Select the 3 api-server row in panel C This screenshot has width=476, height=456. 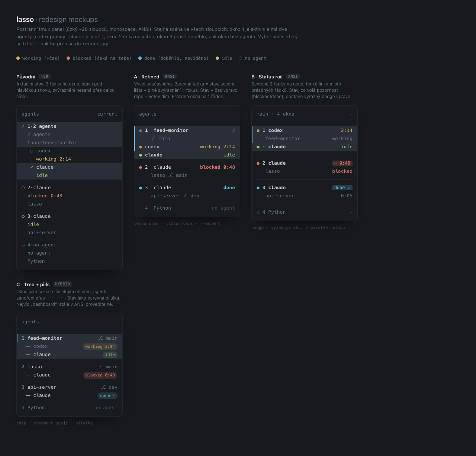click(70, 387)
